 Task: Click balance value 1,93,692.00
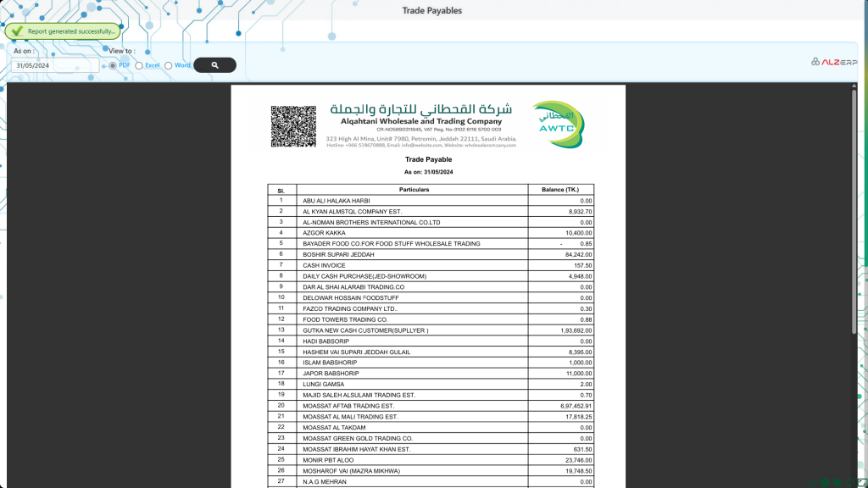[x=576, y=330]
